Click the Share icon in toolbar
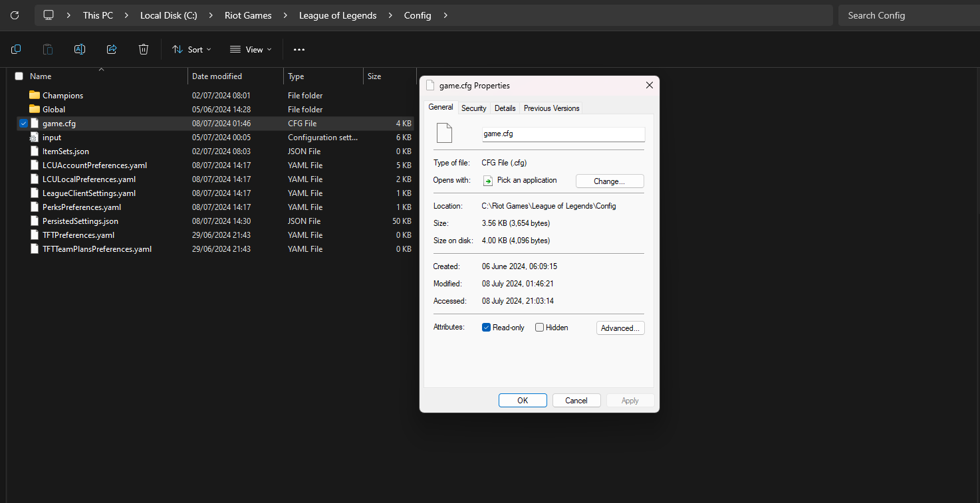This screenshot has width=980, height=503. 112,49
